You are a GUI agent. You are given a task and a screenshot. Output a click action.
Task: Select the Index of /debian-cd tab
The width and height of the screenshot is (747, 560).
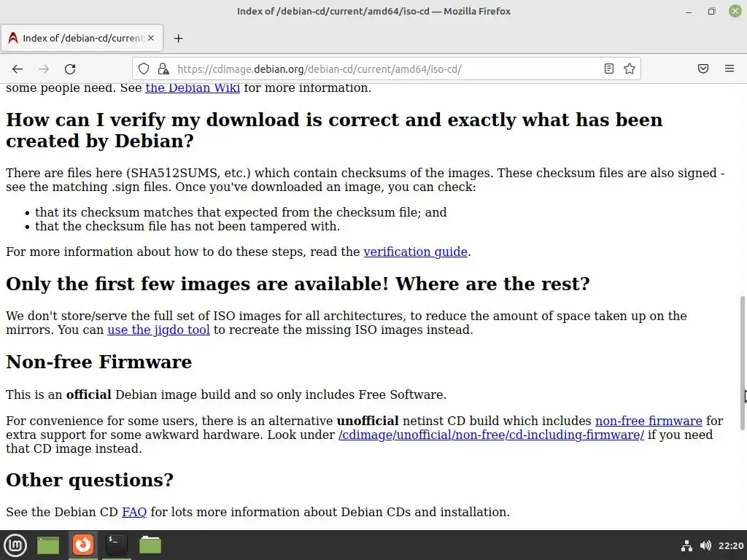click(82, 38)
